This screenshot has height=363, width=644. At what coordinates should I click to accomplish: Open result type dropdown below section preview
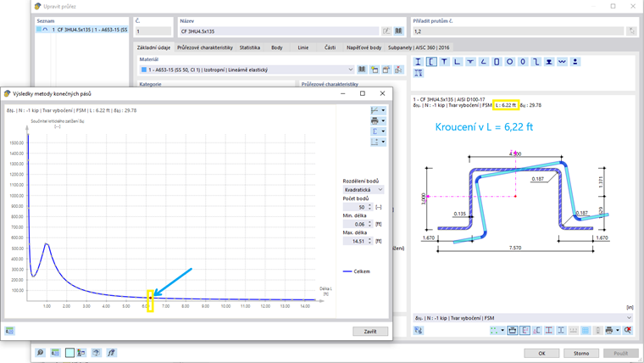[x=523, y=318]
